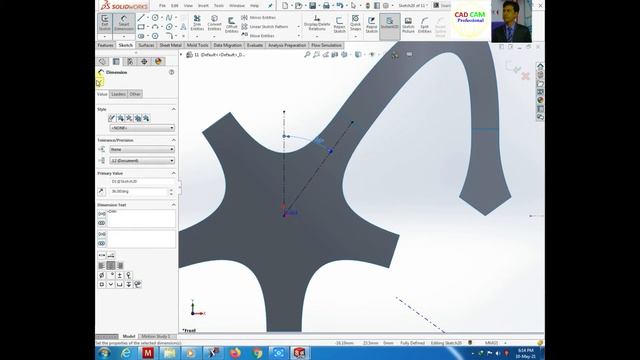This screenshot has width=640, height=360.
Task: Open the Linear Sketch Pattern dropdown arrow
Action: (x=299, y=27)
